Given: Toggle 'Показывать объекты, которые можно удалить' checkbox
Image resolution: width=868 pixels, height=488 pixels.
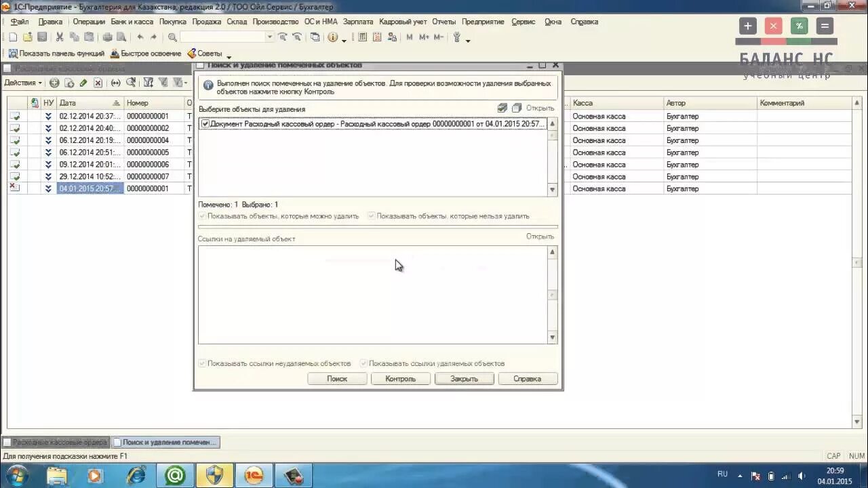Looking at the screenshot, I should click(201, 216).
